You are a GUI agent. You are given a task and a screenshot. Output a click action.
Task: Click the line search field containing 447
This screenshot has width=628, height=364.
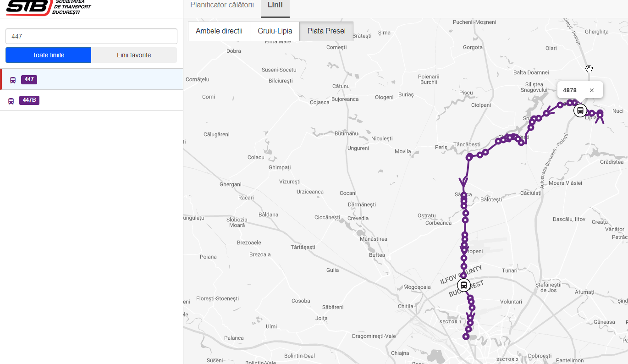pyautogui.click(x=91, y=36)
